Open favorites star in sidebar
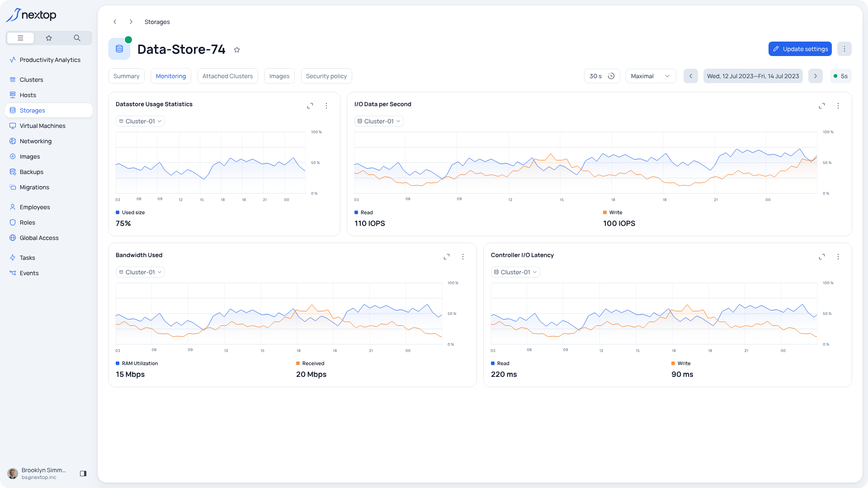 click(x=49, y=38)
